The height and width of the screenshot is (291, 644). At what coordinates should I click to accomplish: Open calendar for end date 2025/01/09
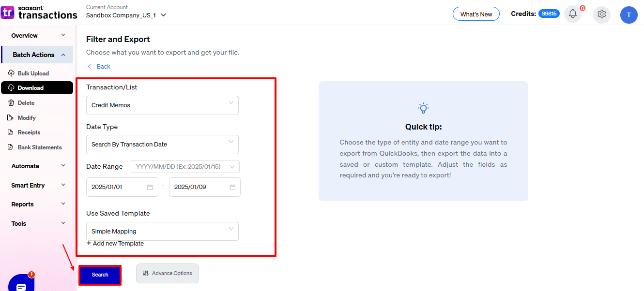(232, 187)
